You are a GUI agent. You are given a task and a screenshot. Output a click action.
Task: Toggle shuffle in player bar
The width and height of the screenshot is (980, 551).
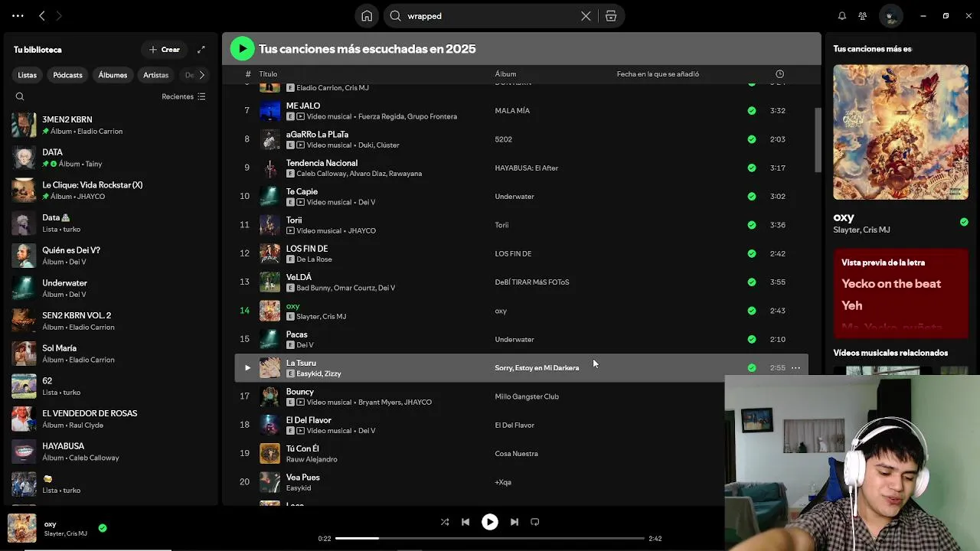[x=445, y=522]
